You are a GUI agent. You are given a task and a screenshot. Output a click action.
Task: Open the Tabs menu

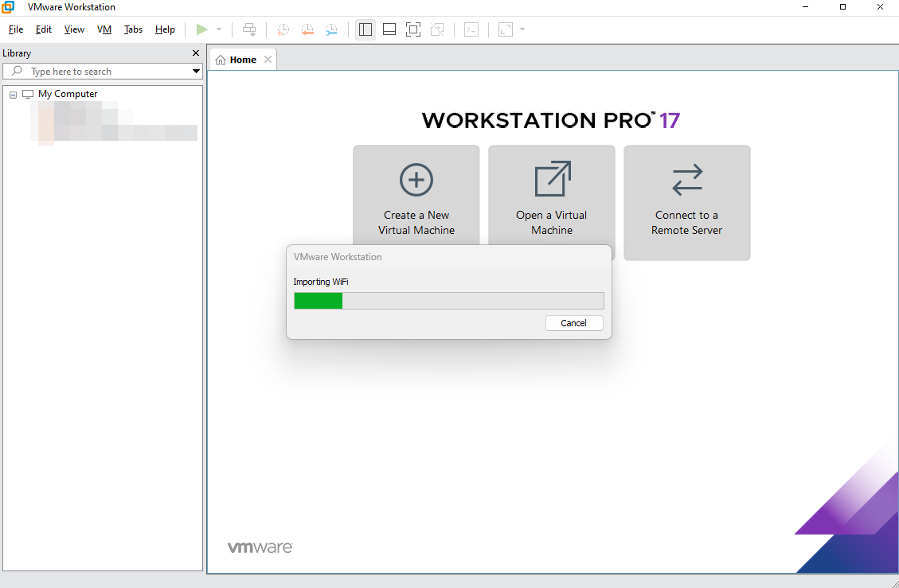point(133,29)
